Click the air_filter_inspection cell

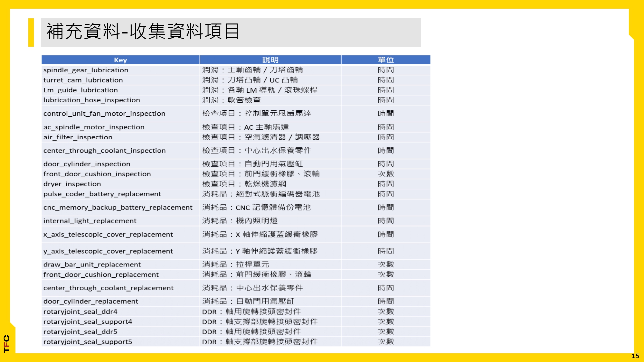[120, 137]
